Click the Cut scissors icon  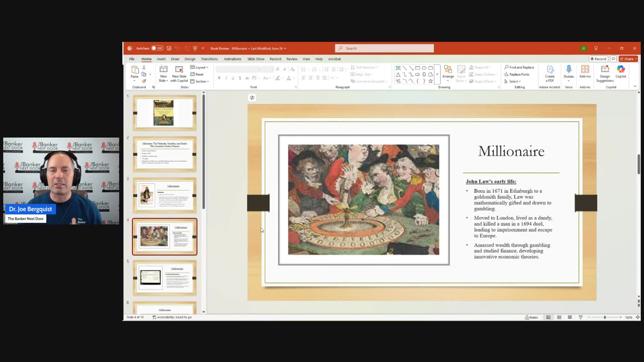(x=144, y=67)
